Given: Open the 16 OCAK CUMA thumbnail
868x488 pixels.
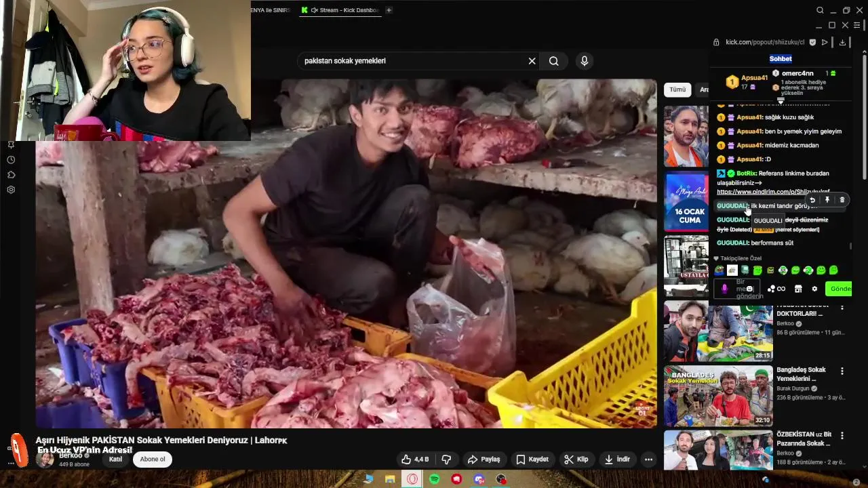Looking at the screenshot, I should pos(687,201).
